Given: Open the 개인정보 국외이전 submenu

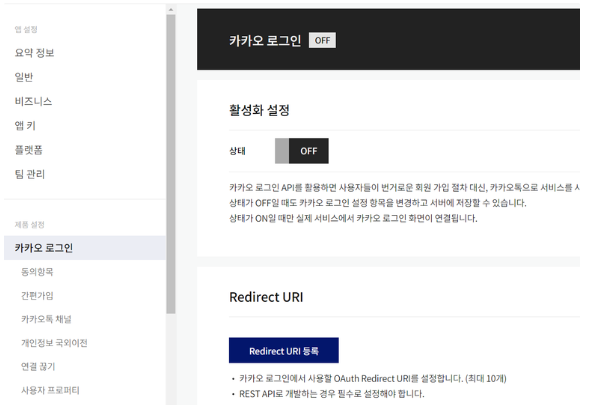Looking at the screenshot, I should [x=54, y=343].
